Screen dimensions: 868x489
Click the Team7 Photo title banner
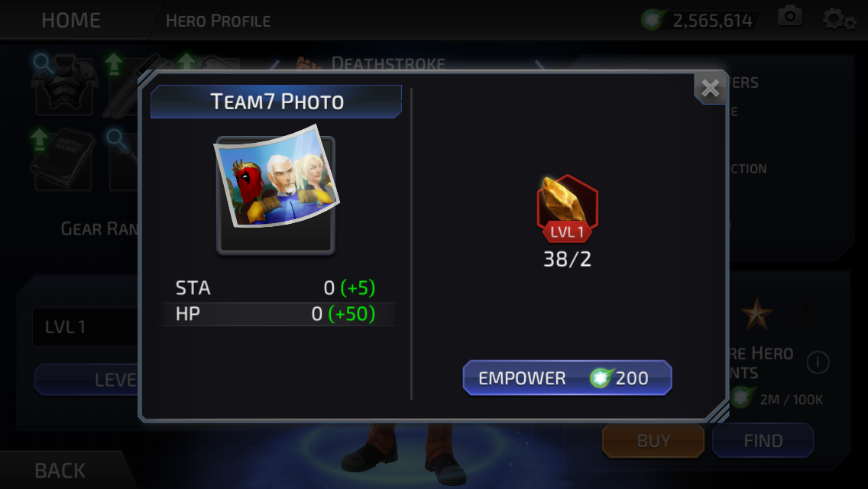coord(277,102)
